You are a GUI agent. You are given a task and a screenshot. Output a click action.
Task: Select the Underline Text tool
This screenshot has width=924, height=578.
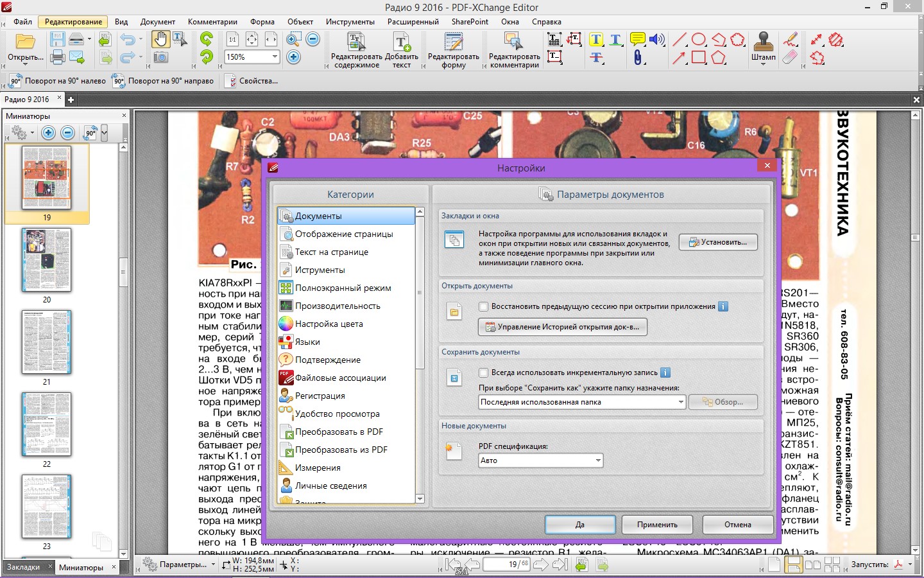(615, 39)
